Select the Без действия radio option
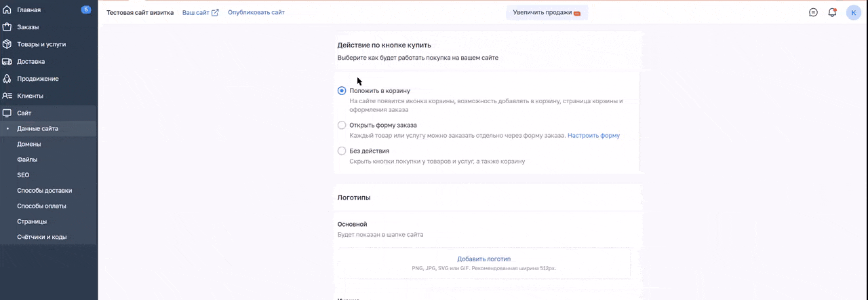868x300 pixels. click(x=342, y=151)
